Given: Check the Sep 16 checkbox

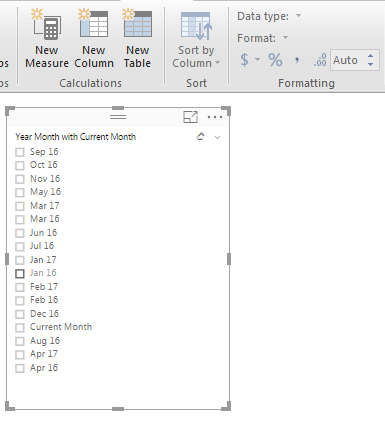Looking at the screenshot, I should (20, 152).
